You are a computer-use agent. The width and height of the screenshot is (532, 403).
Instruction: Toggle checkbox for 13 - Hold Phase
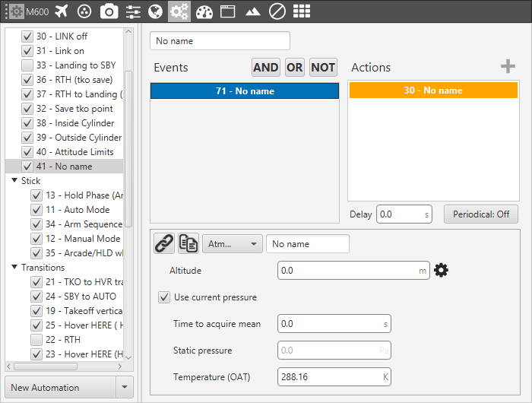(36, 195)
